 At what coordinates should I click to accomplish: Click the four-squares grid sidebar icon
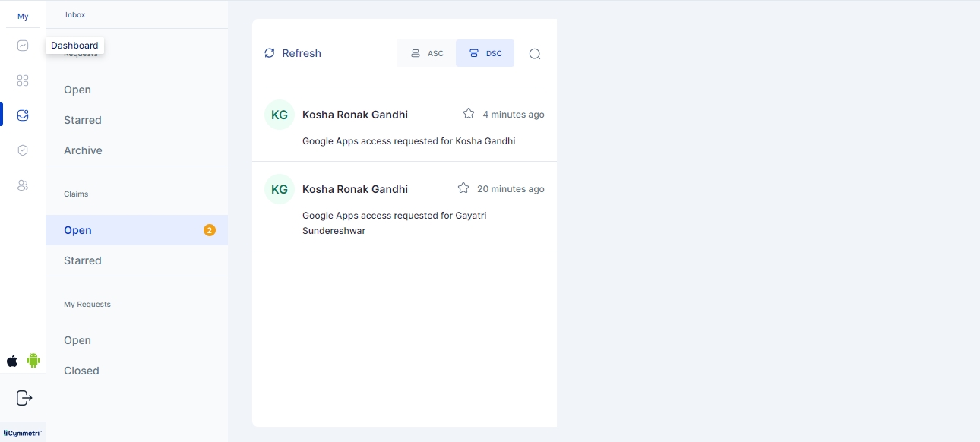(23, 81)
